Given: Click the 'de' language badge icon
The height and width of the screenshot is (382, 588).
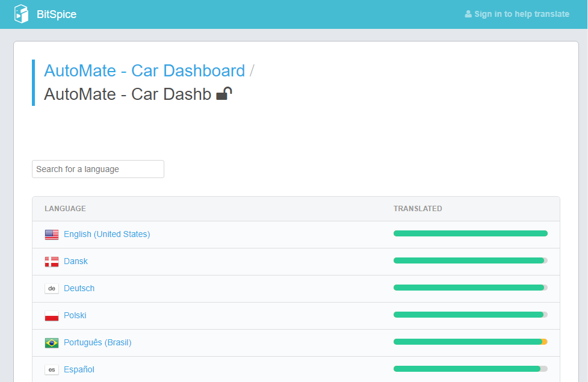Looking at the screenshot, I should (x=52, y=289).
